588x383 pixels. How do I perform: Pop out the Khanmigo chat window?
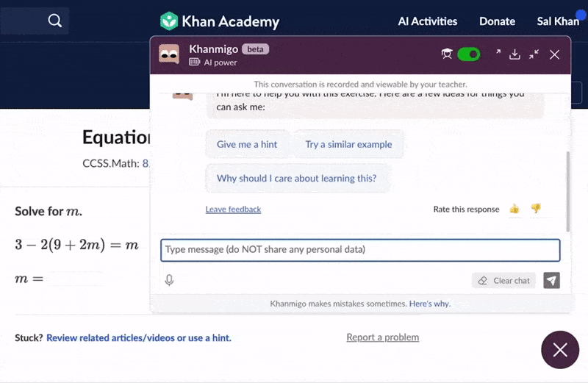[498, 52]
